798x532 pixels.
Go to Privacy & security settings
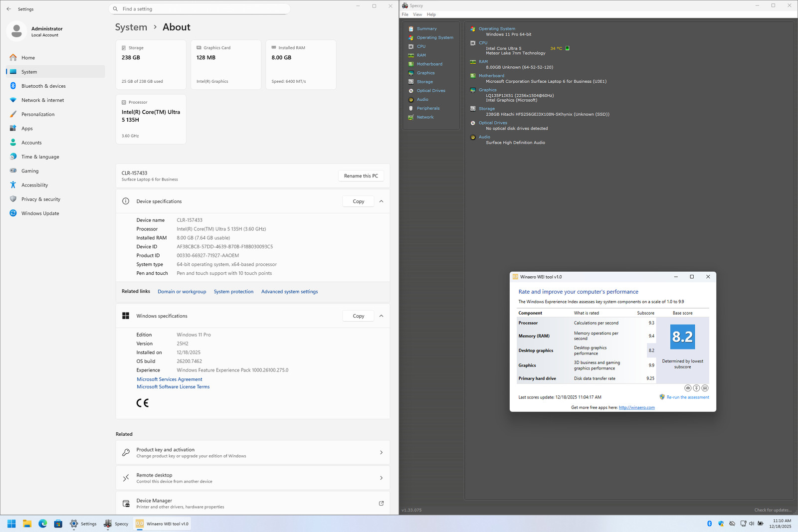point(55,199)
